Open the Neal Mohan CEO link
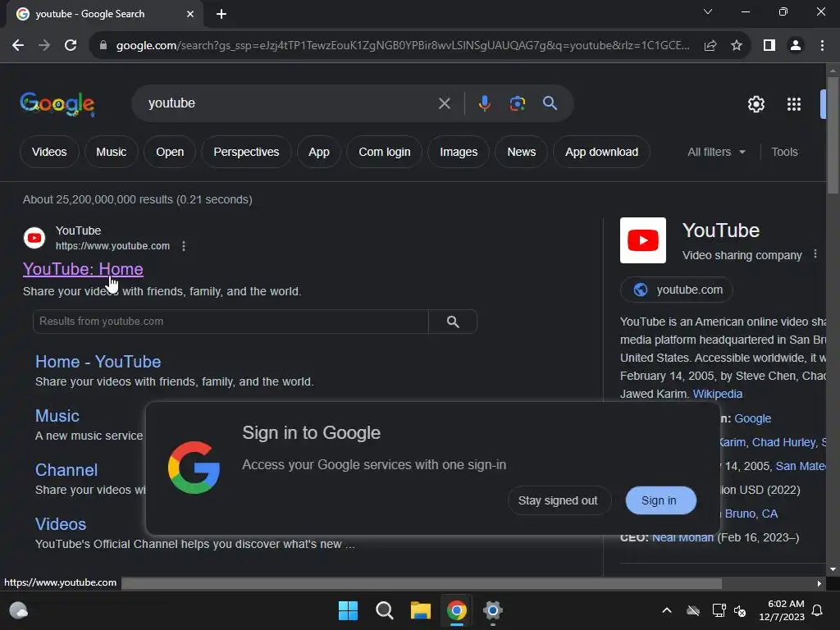This screenshot has height=630, width=840. [682, 537]
